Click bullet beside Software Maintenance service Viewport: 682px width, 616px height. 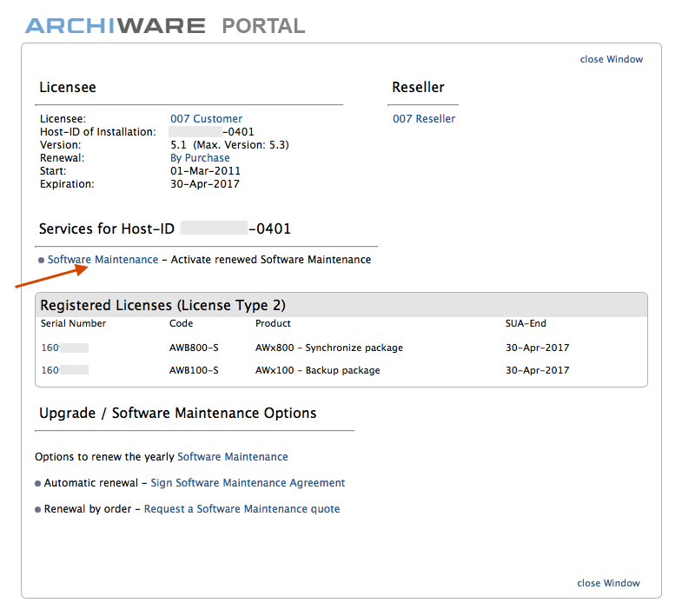pyautogui.click(x=41, y=261)
